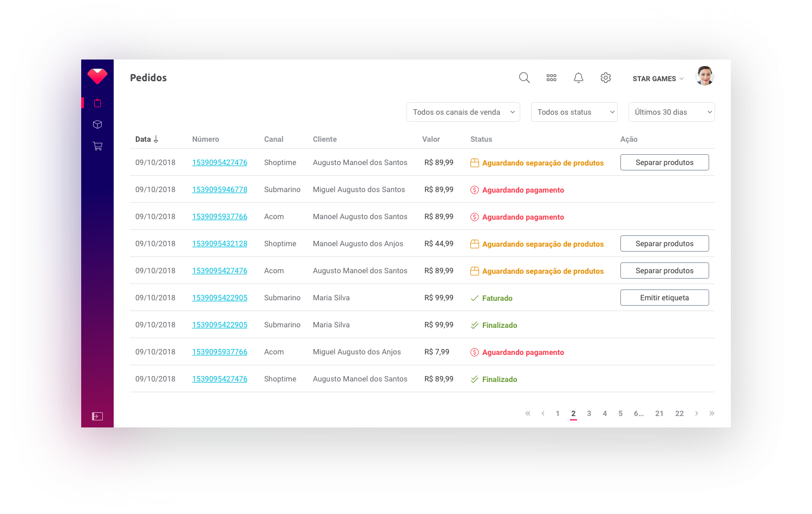
Task: Click the user avatar photo
Action: click(x=705, y=76)
